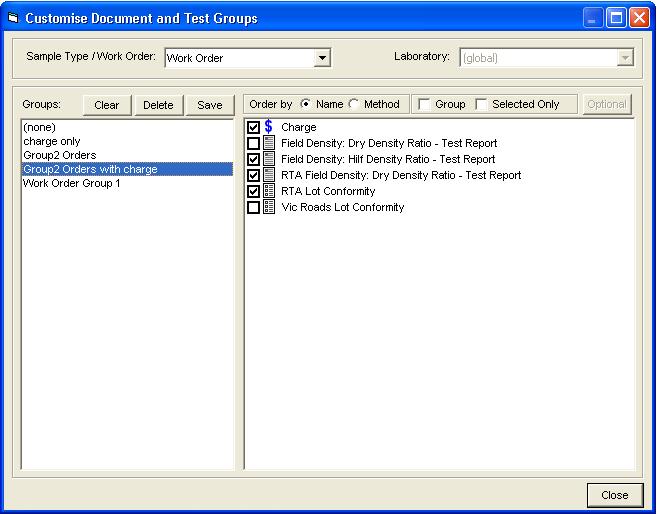Click the title bar application icon
The width and height of the screenshot is (657, 514).
pyautogui.click(x=13, y=18)
